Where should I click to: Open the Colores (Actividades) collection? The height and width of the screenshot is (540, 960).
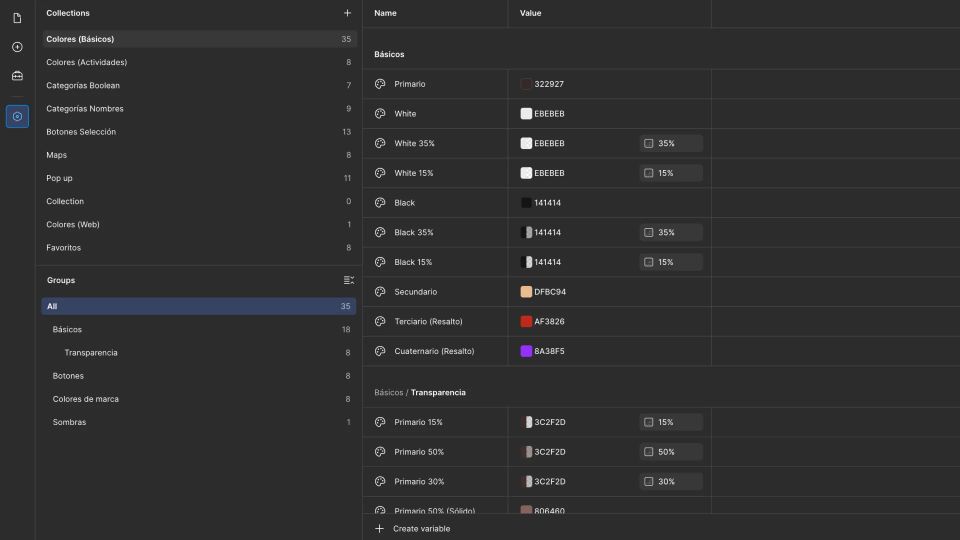click(x=199, y=62)
